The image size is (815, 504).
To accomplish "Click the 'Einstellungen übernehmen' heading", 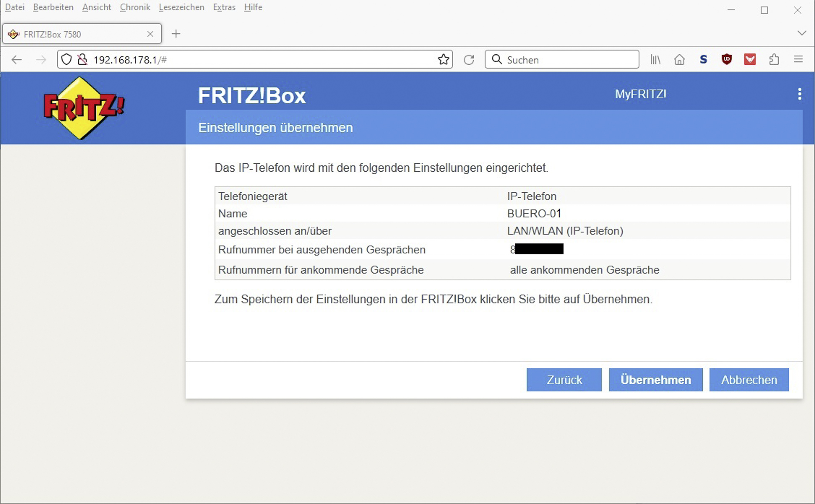I will click(275, 128).
